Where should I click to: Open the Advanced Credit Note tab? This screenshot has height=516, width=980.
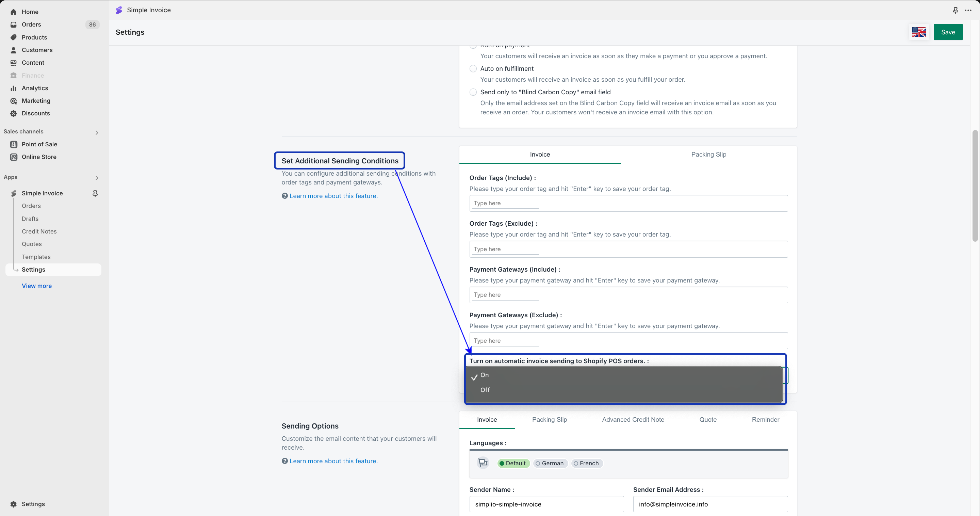(633, 419)
